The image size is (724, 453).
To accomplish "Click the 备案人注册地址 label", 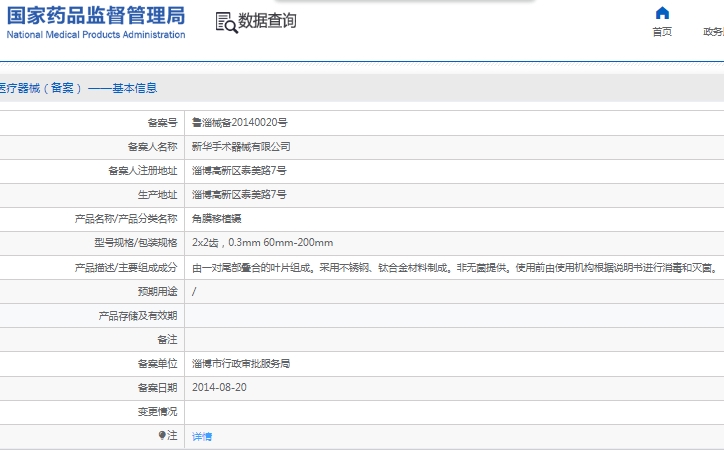I will click(x=143, y=170).
